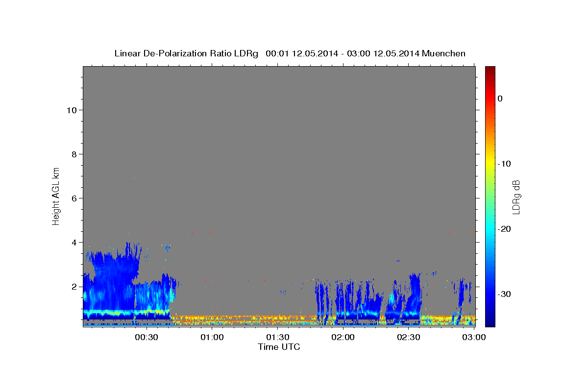Click the "LDRg dB" colorbar label
The width and height of the screenshot is (588, 392).
coord(516,197)
